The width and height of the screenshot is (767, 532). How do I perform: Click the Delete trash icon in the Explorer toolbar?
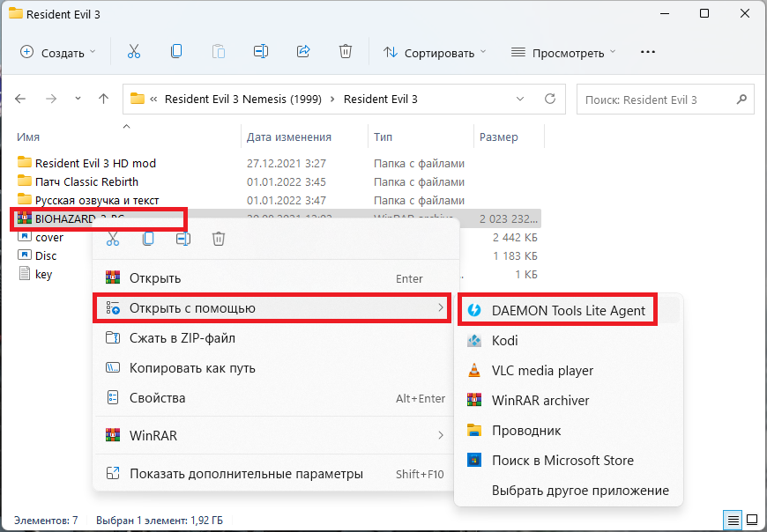[346, 52]
